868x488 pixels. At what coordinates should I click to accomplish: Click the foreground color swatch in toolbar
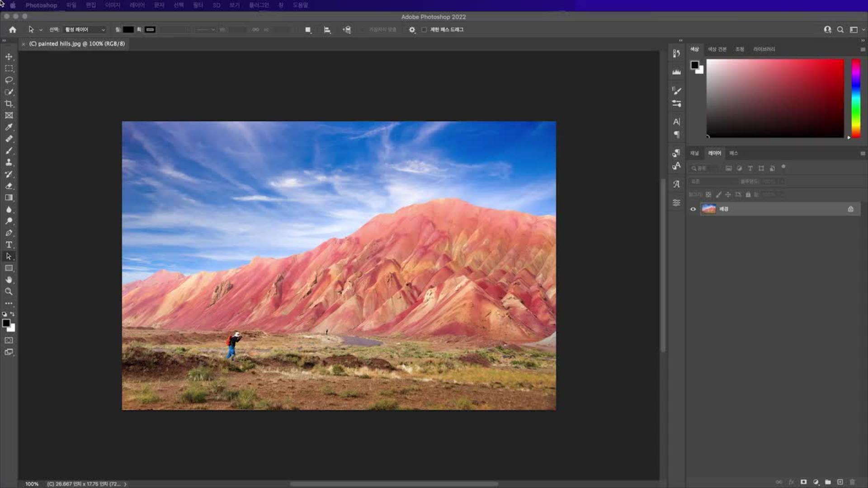[x=6, y=323]
